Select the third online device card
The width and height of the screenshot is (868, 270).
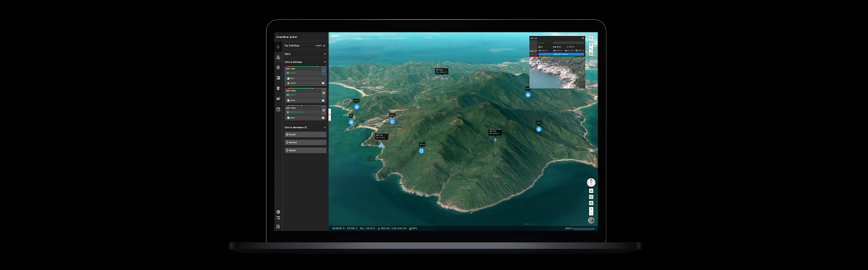coord(305,114)
